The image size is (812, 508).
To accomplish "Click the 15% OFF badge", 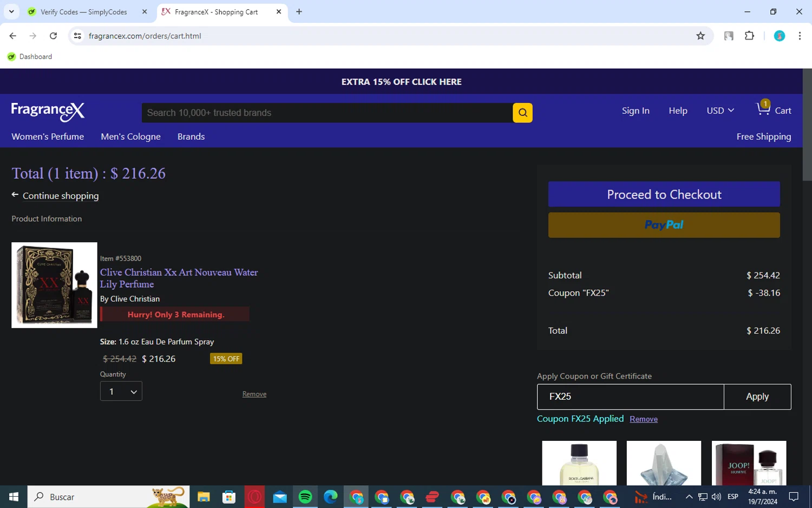I will 226,359.
